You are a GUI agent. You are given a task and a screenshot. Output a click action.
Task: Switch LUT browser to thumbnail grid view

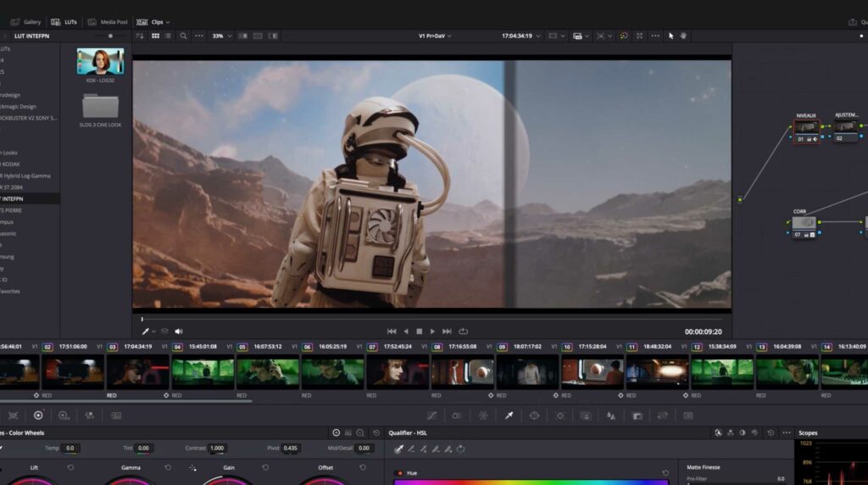click(x=154, y=36)
